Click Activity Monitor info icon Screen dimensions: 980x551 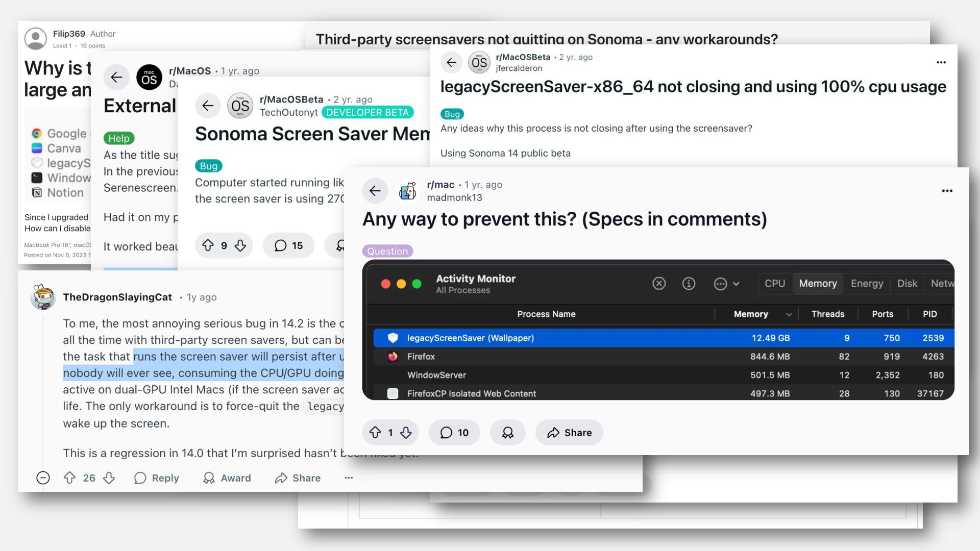[689, 284]
